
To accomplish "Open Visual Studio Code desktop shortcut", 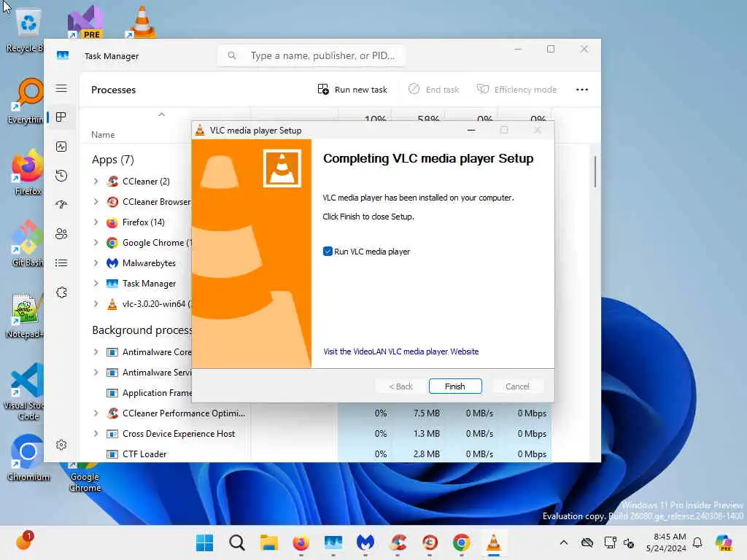I will pyautogui.click(x=25, y=392).
